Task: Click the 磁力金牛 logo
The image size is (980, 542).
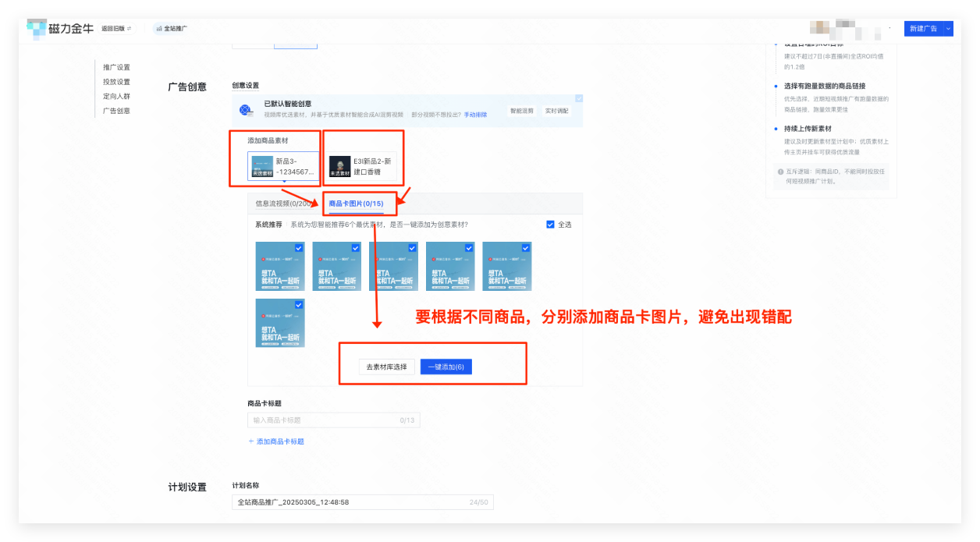Action: point(60,28)
